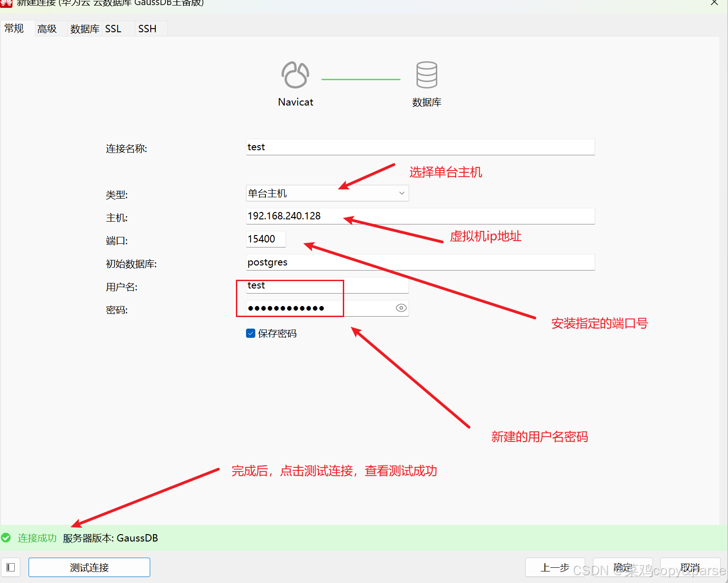
Task: Click the 用户名 field containing test
Action: [328, 285]
